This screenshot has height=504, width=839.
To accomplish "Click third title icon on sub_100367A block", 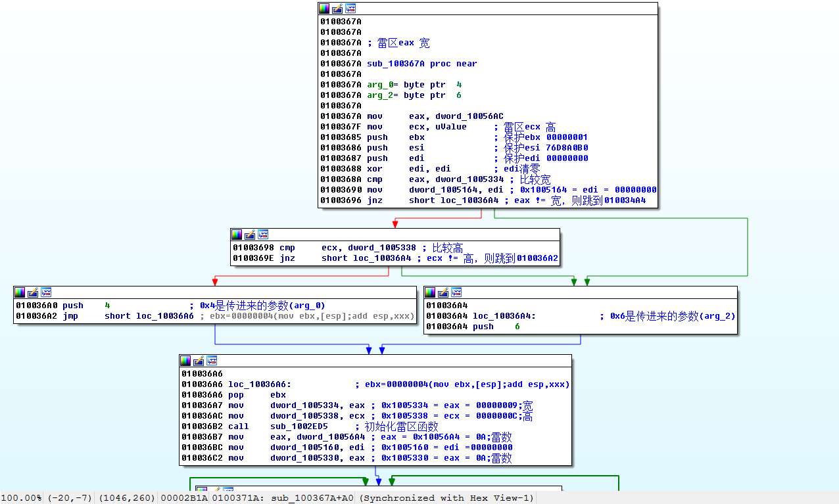I will pyautogui.click(x=350, y=9).
